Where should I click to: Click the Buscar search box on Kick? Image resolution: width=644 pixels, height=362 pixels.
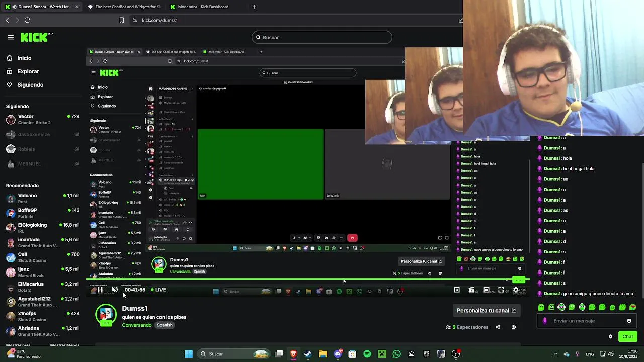click(322, 37)
